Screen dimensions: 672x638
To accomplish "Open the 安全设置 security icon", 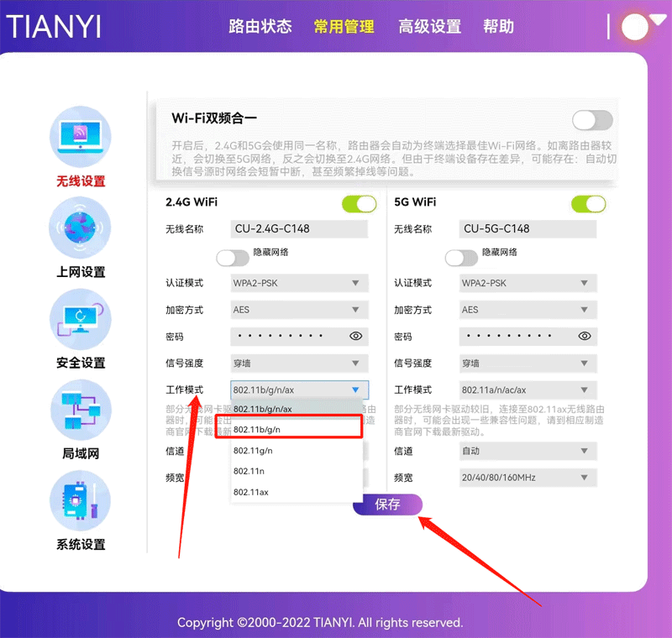I will (80, 321).
